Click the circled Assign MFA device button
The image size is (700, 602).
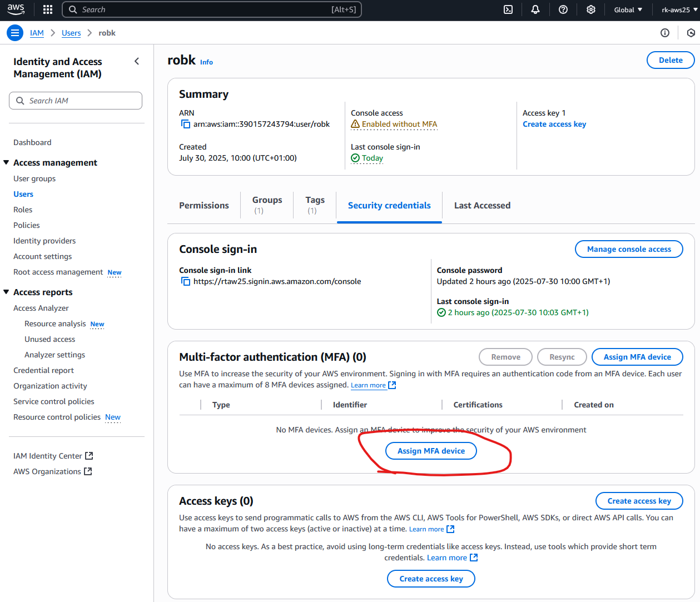click(x=431, y=451)
